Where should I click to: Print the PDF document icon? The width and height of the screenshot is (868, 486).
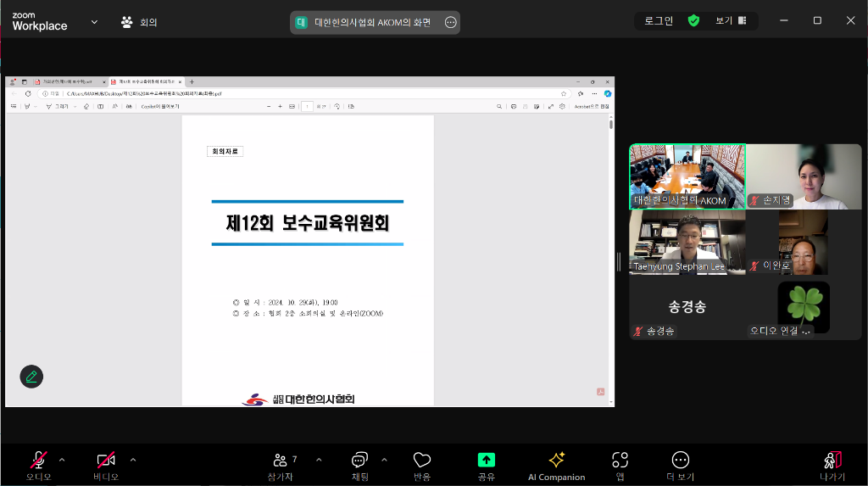[x=513, y=106]
